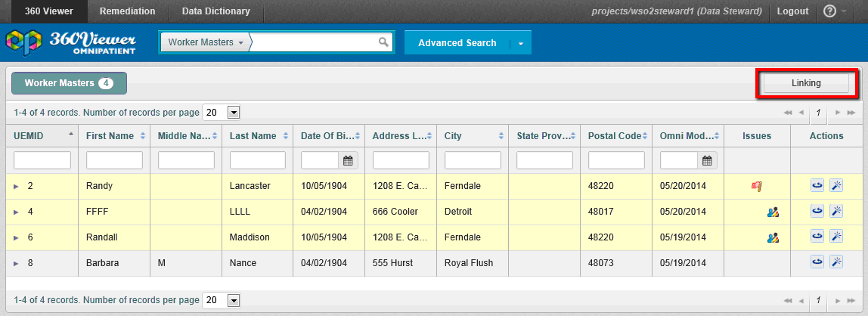Switch to the Remediation tab

[127, 11]
